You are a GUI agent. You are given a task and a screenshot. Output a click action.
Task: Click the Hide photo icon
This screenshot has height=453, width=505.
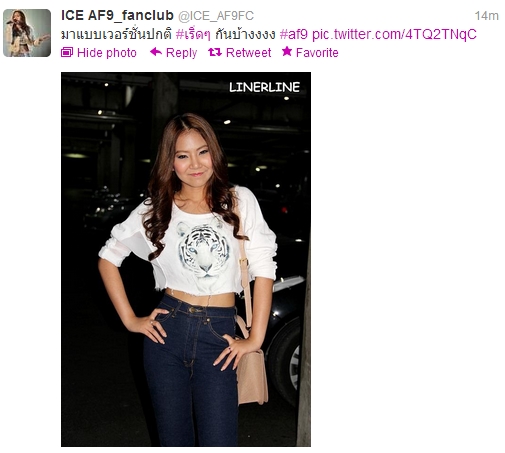pos(67,52)
